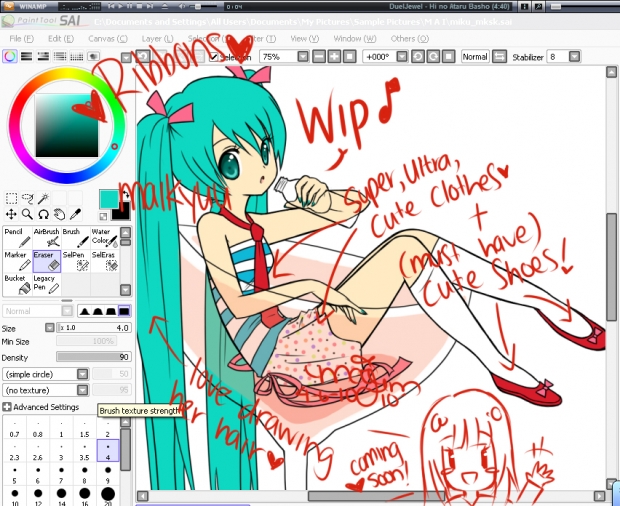
Task: Activate the zoom magnifier tool
Action: (x=27, y=214)
